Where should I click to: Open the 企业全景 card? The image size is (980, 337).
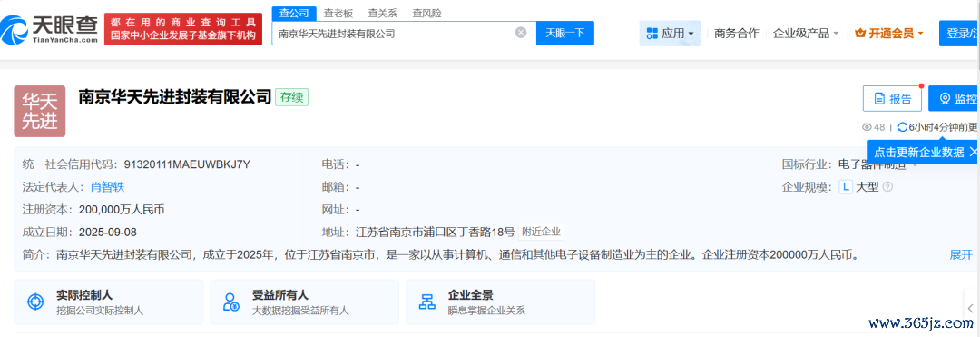click(x=500, y=302)
